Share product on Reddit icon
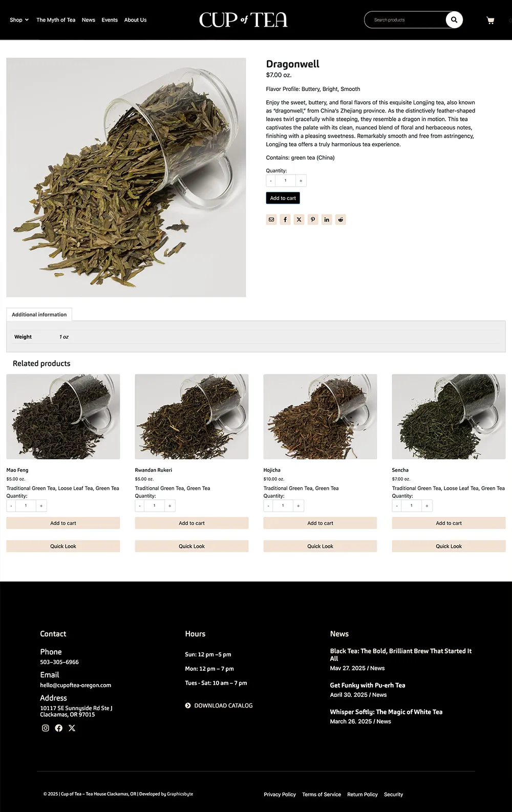Image resolution: width=512 pixels, height=812 pixels. (x=340, y=220)
